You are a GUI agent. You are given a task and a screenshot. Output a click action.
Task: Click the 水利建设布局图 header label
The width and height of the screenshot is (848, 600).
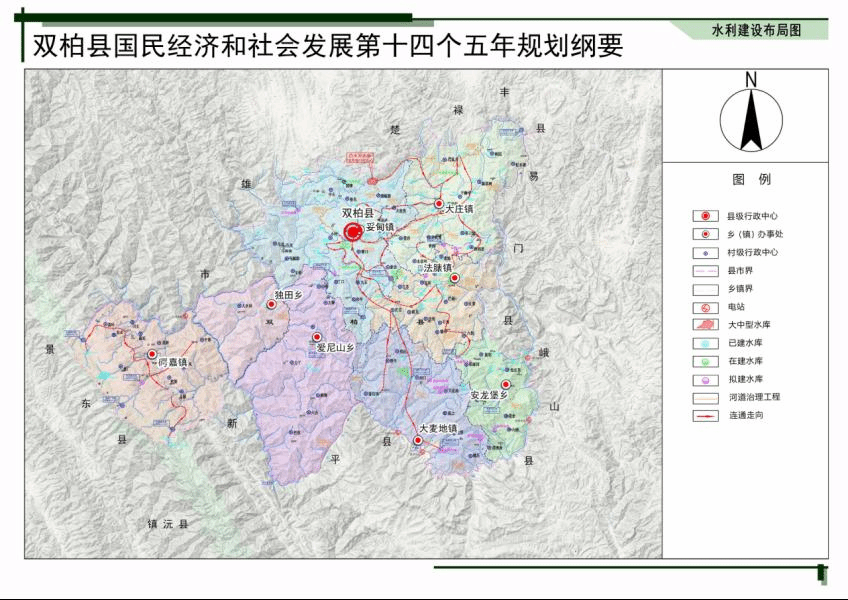[757, 31]
